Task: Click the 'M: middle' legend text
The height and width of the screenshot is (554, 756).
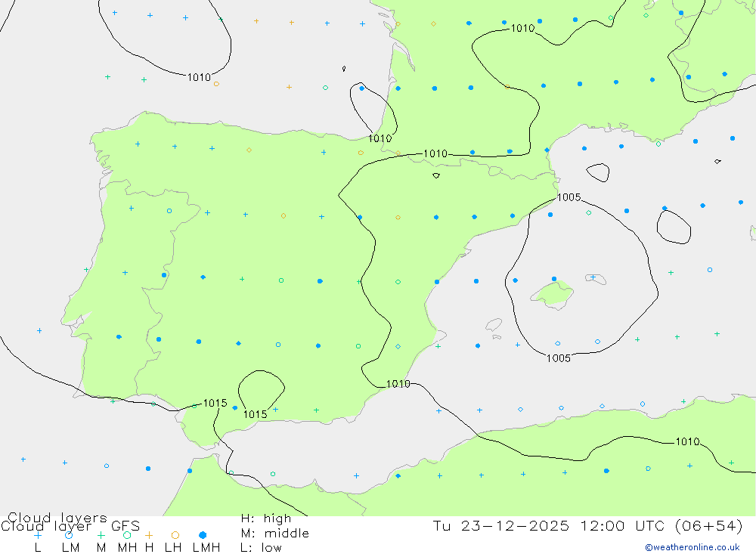Action: [x=275, y=534]
